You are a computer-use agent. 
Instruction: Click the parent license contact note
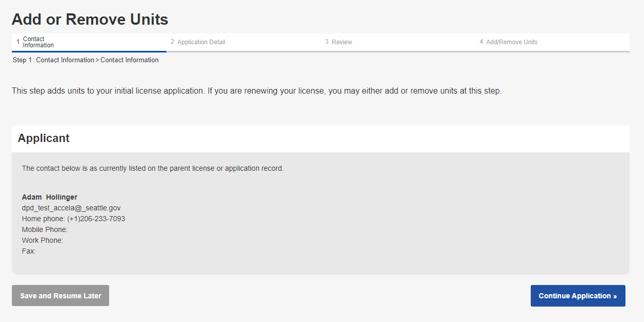coord(152,168)
